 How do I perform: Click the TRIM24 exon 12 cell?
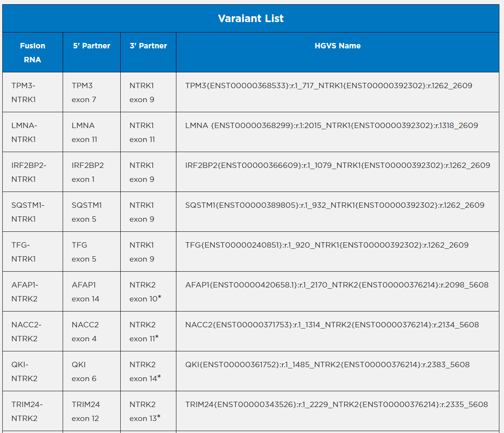tap(86, 411)
